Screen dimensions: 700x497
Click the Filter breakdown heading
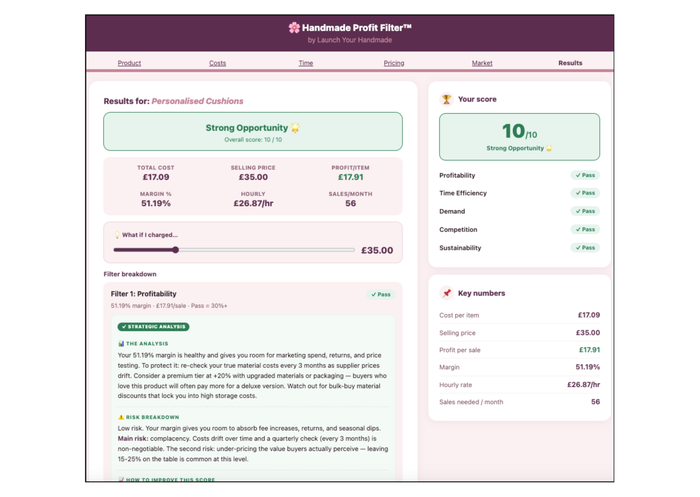(130, 274)
